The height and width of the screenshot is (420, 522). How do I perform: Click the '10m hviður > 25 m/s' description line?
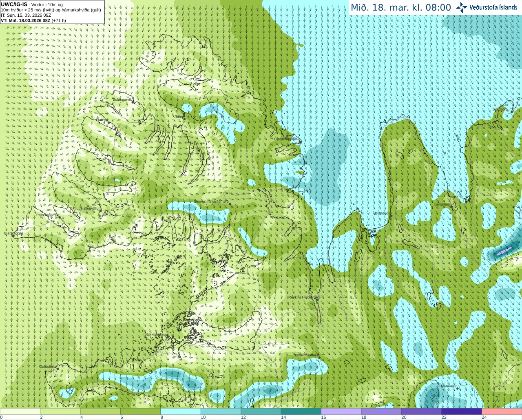point(51,10)
